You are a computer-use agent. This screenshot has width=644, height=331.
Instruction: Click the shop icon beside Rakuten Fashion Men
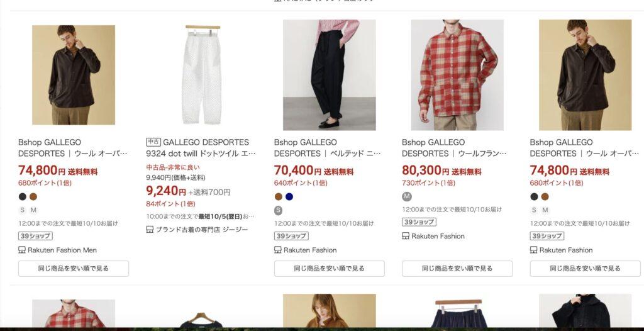click(22, 250)
